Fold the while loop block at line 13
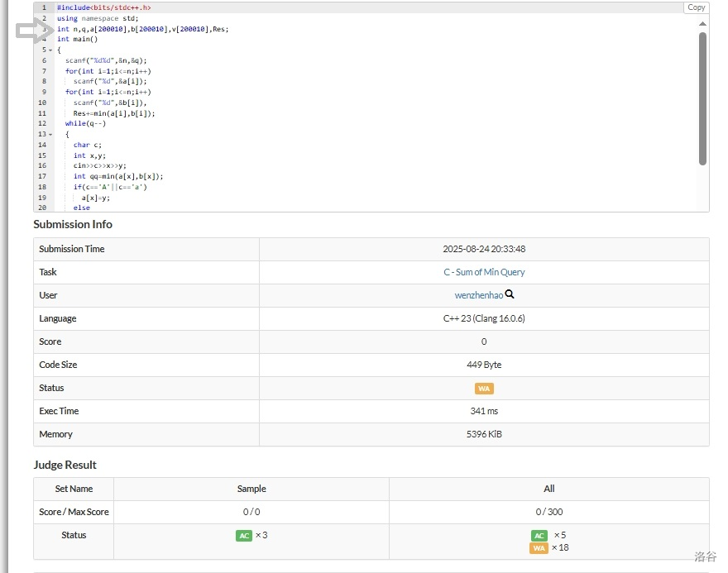Image resolution: width=728 pixels, height=573 pixels. coord(50,135)
